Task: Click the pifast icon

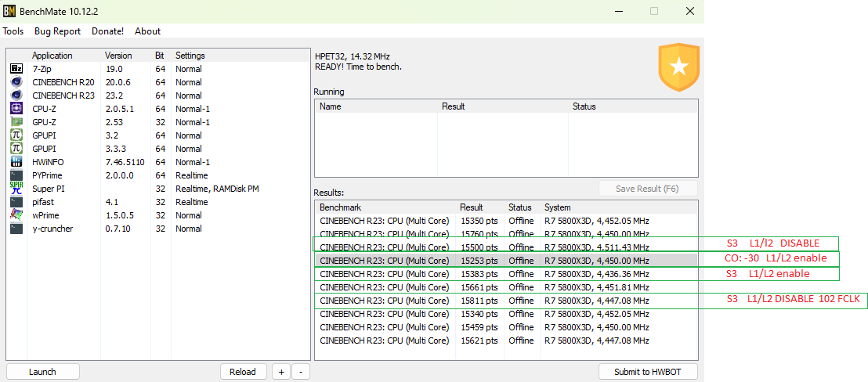Action: (16, 202)
